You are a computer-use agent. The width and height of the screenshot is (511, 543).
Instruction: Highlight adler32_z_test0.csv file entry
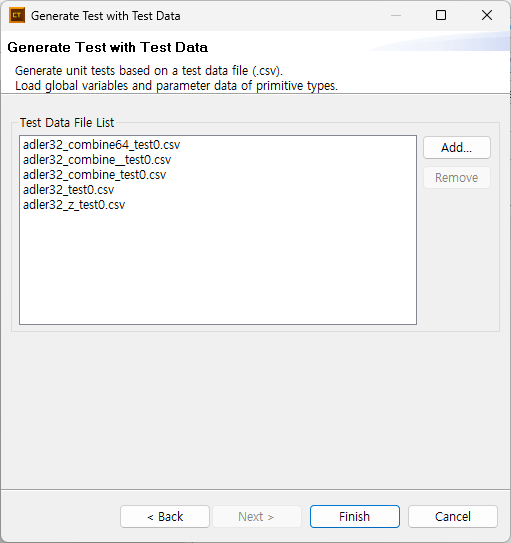pyautogui.click(x=74, y=205)
